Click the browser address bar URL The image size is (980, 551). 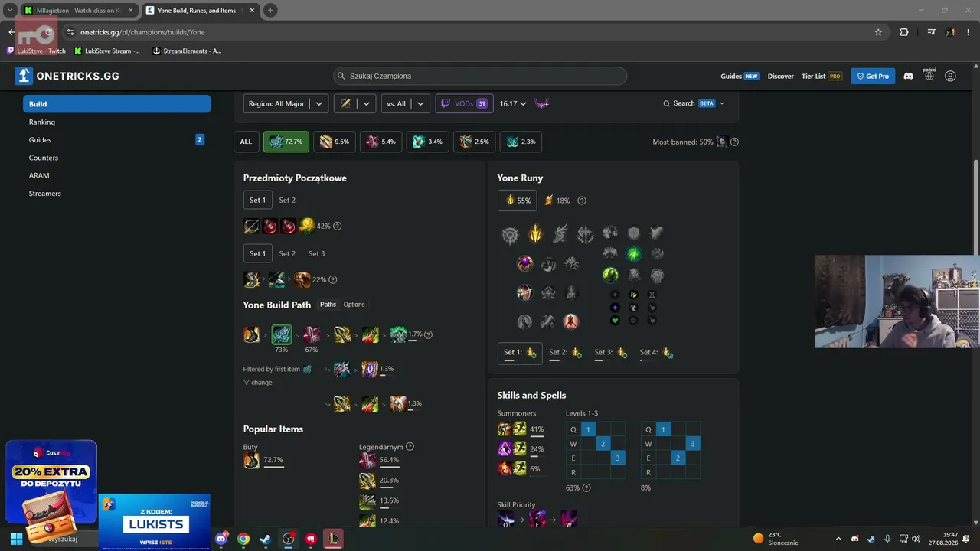tap(142, 32)
